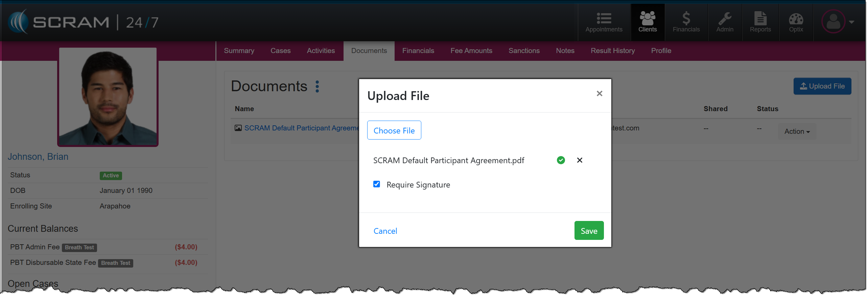
Task: Click the Documents three-dot options icon
Action: click(x=317, y=86)
